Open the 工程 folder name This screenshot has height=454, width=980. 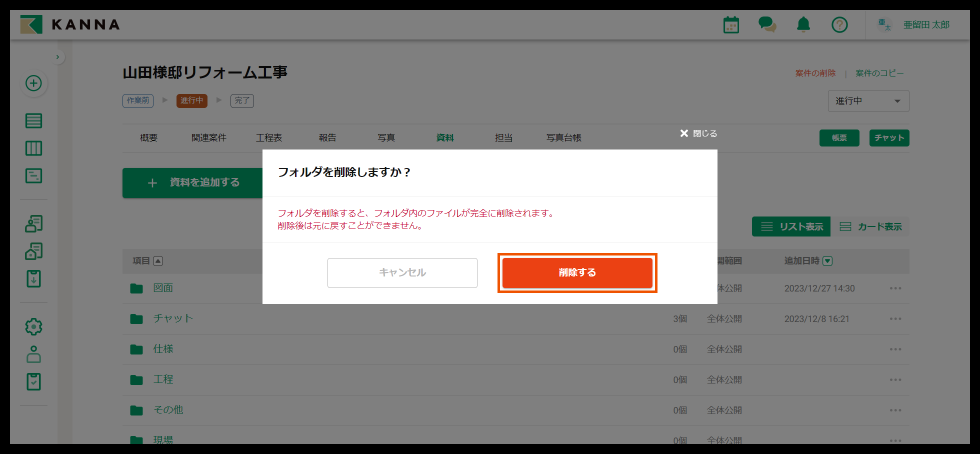(x=163, y=379)
